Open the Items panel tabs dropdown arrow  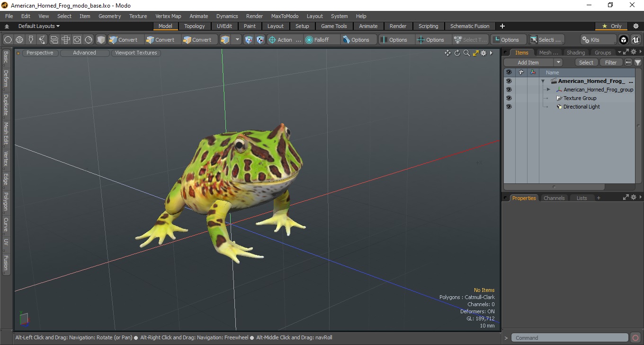(619, 52)
